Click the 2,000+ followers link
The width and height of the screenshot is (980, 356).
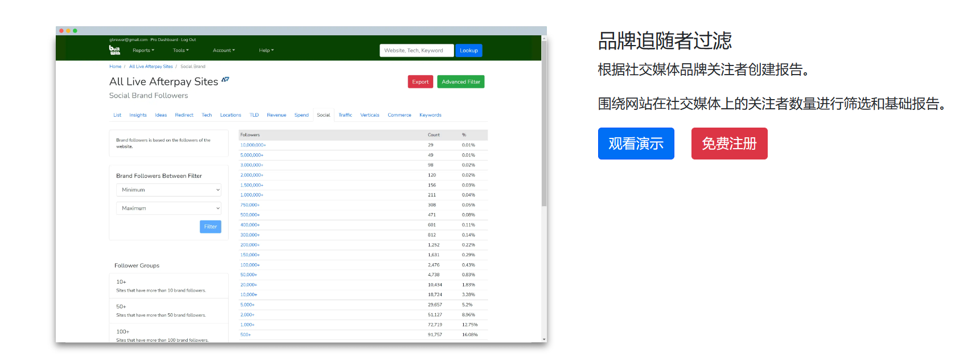click(x=248, y=314)
